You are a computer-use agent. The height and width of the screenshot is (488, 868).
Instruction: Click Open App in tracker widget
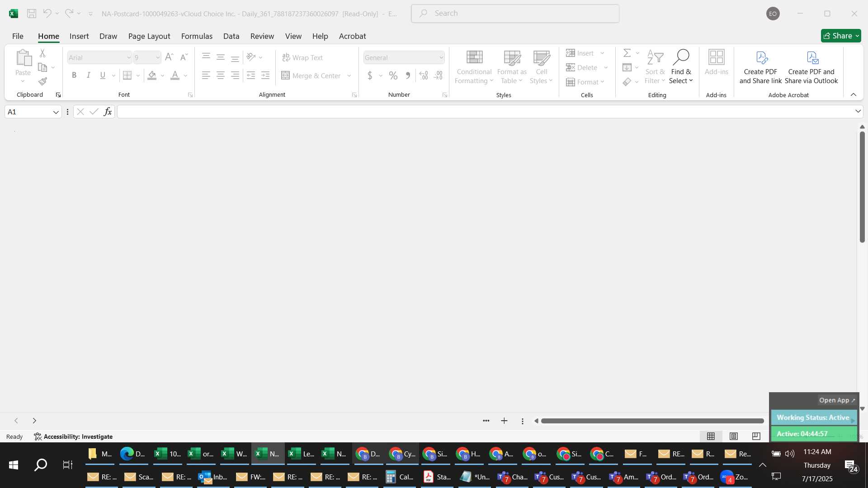click(x=837, y=400)
